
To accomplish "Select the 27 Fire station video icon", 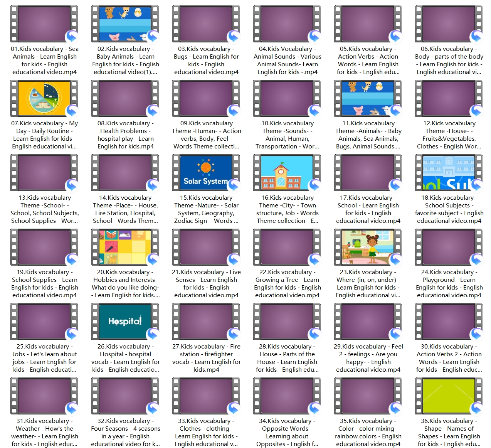I will [x=206, y=322].
